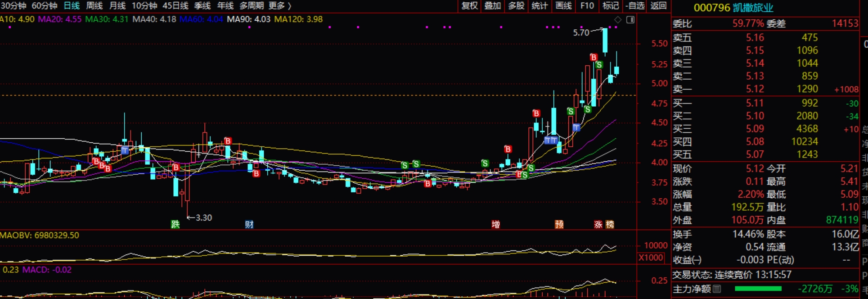Select the 买四 5.08 order row
This screenshot has height=299, width=868.
pos(765,142)
